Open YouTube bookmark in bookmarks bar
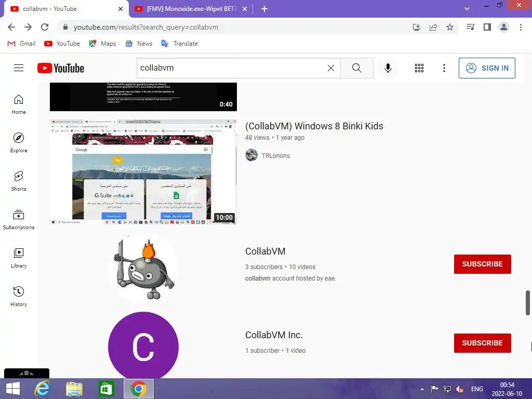The height and width of the screenshot is (399, 532). [x=62, y=44]
